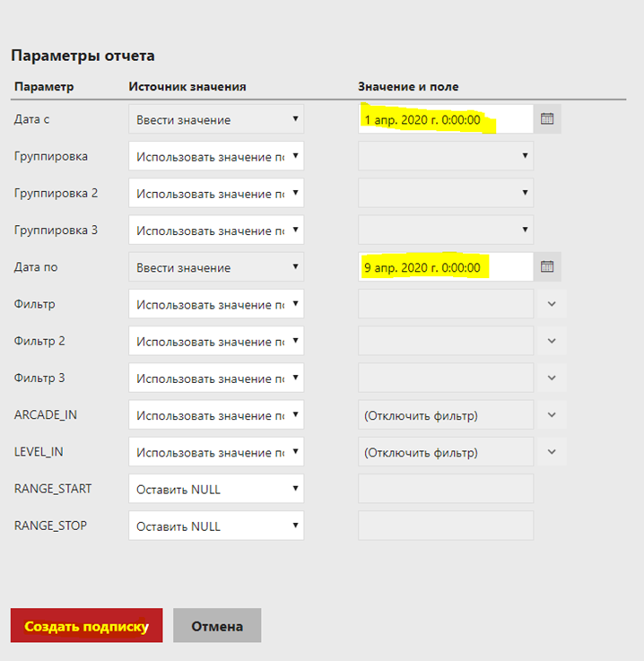
Task: Click the Значение и поле header
Action: (x=408, y=86)
